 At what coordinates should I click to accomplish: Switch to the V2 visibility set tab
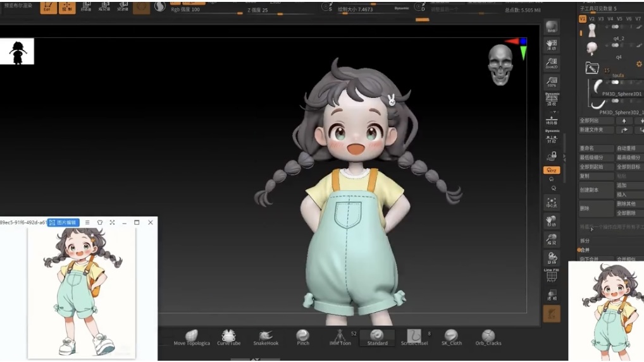(x=592, y=19)
